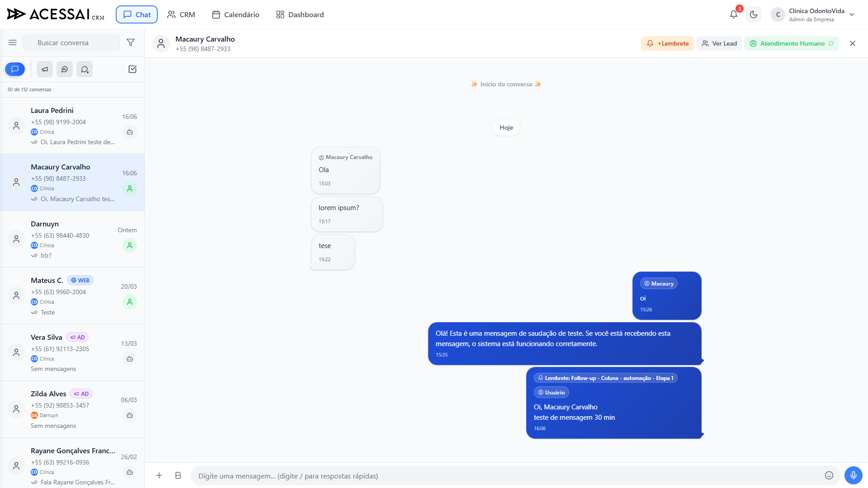Viewport: 868px width, 488px height.
Task: Click the lorem ipsum? message bubble
Action: point(347,214)
